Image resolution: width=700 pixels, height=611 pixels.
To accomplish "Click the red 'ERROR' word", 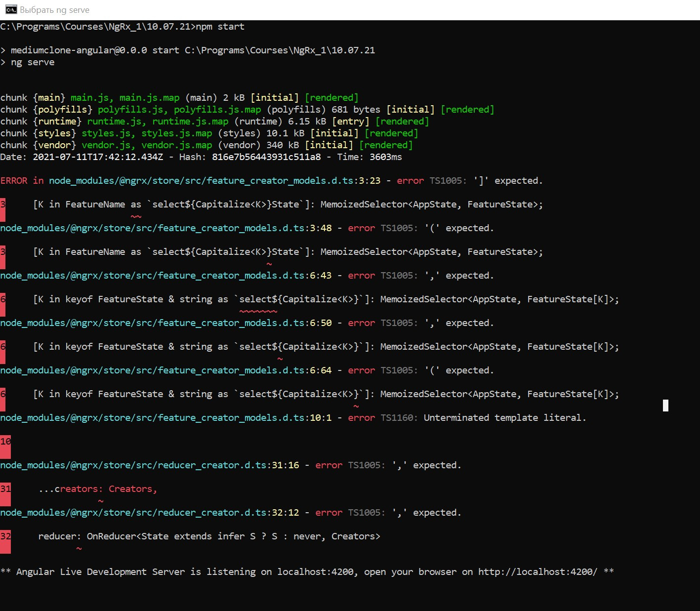I will coord(14,181).
